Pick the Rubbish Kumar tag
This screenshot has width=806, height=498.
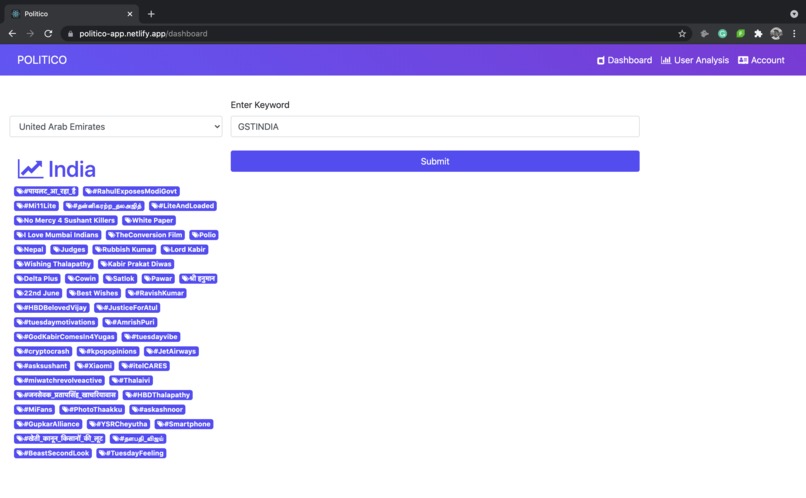click(x=124, y=249)
